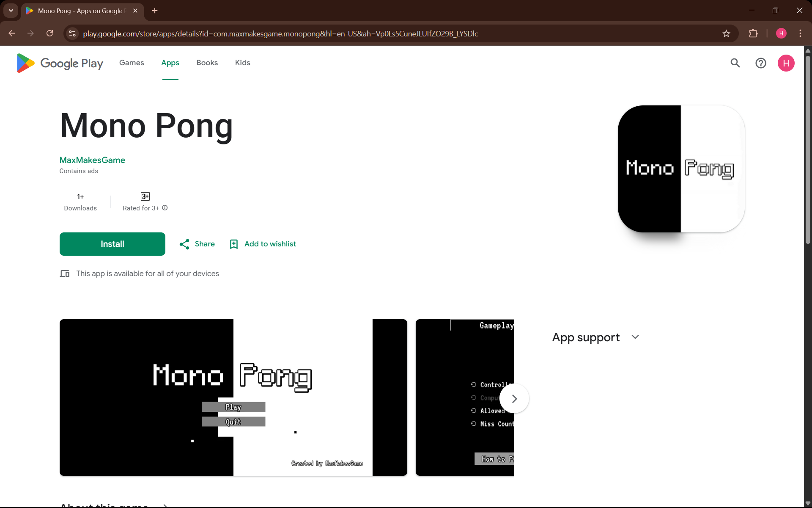Screen dimensions: 812x508
Task: Open the Google Play account avatar
Action: (786, 63)
